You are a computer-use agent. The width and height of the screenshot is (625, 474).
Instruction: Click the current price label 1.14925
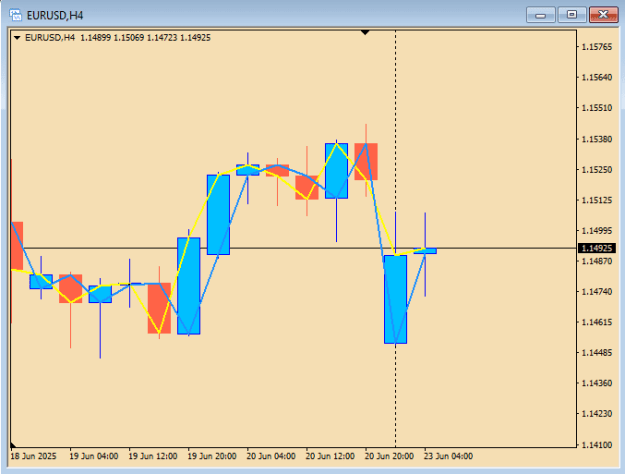597,248
